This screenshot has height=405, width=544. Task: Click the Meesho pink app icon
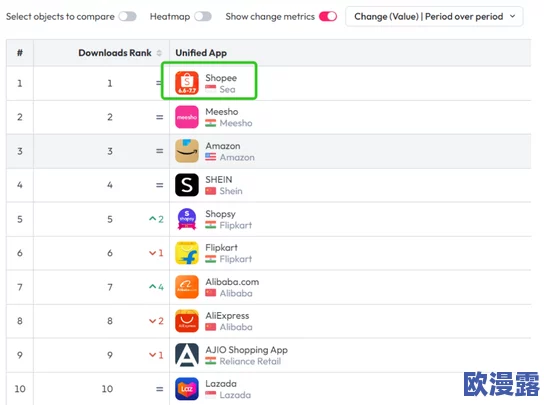point(187,117)
